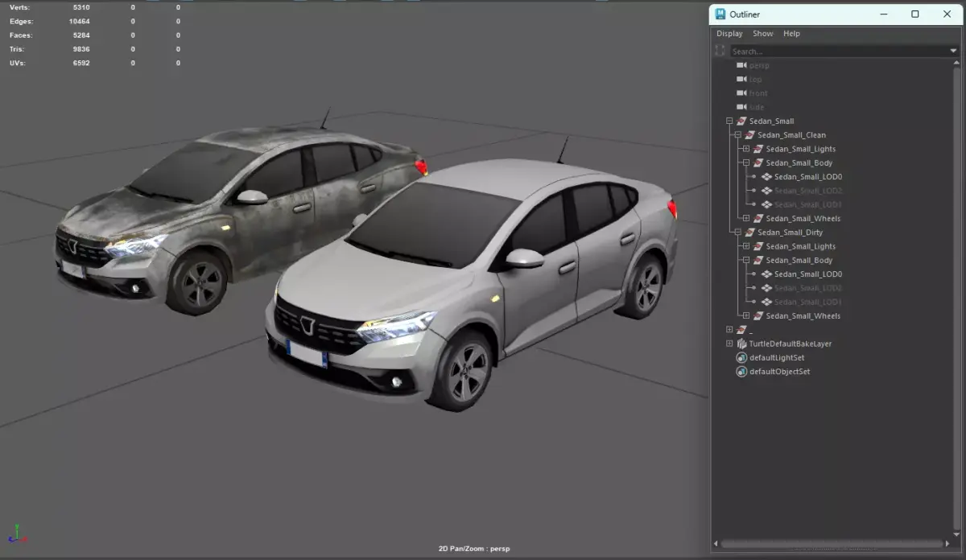Click Sedan_Small_Body icon under the Dirty group
Image resolution: width=966 pixels, height=560 pixels.
click(758, 261)
